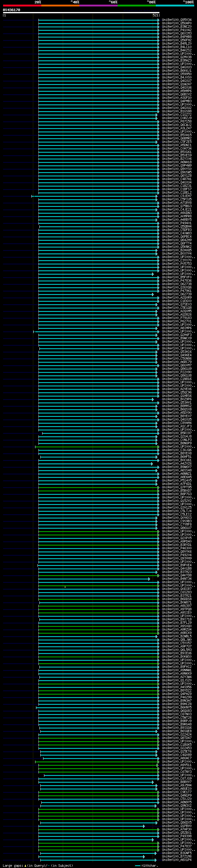Click label UniRef100_Q6XIM3
This screenshot has width=197, height=868.
point(176,33)
